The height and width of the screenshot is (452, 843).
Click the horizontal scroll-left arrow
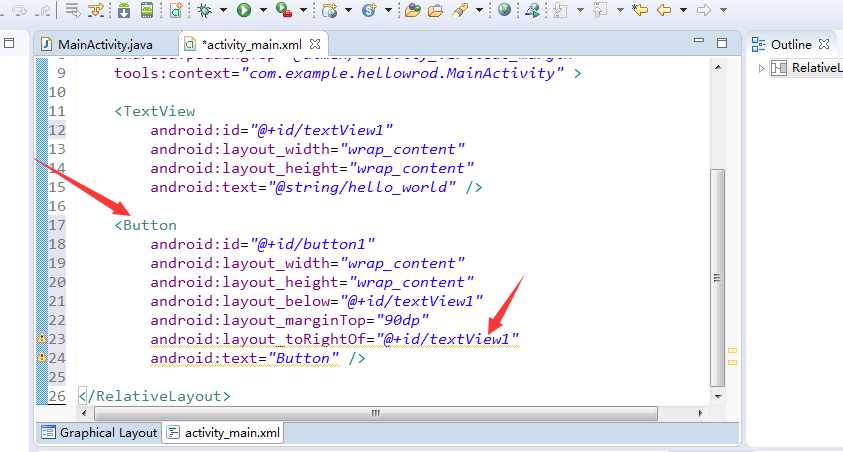[x=84, y=413]
